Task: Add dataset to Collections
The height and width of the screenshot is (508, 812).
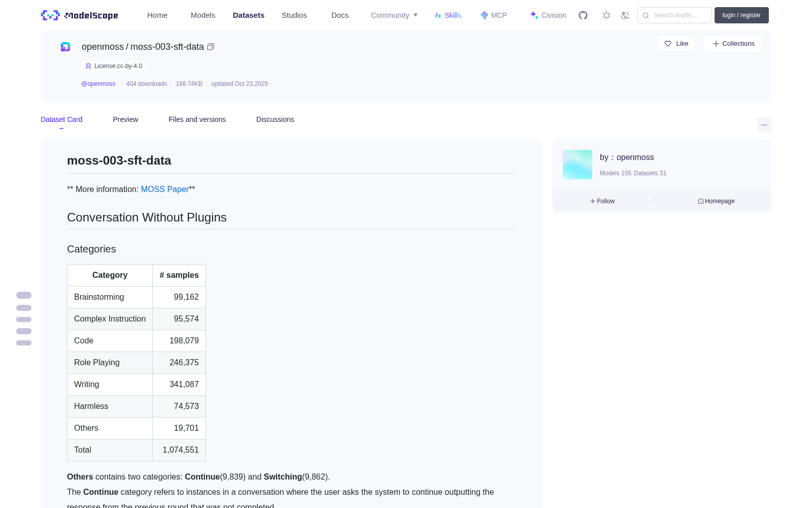Action: pyautogui.click(x=733, y=44)
